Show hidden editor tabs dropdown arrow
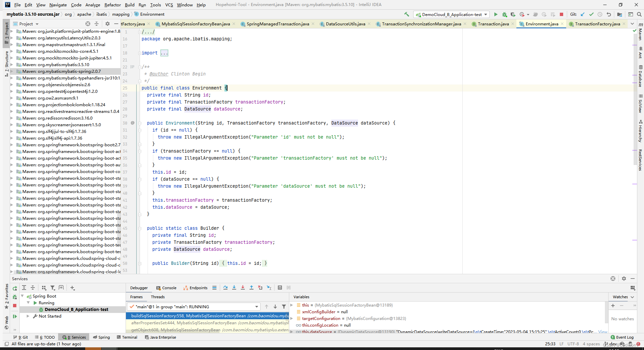This screenshot has width=644, height=350. 632,24
